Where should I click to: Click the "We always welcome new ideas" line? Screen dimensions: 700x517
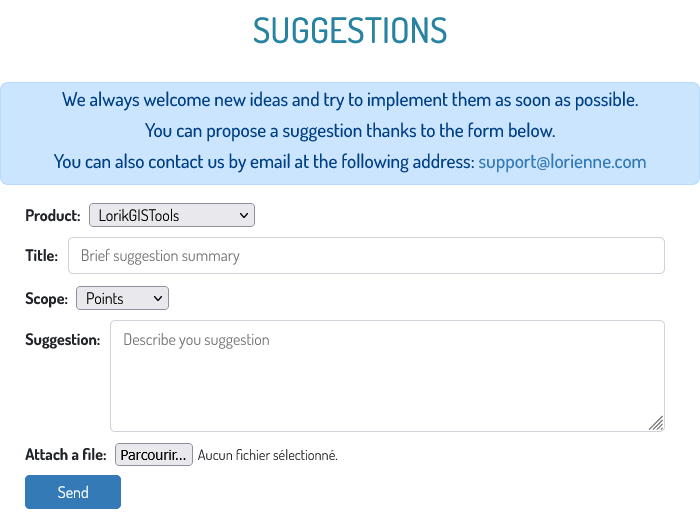[350, 100]
